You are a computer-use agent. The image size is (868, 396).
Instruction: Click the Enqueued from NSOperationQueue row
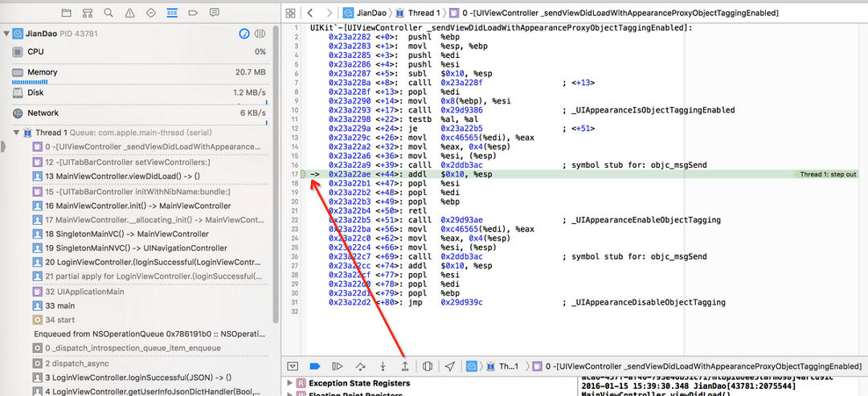(x=149, y=334)
